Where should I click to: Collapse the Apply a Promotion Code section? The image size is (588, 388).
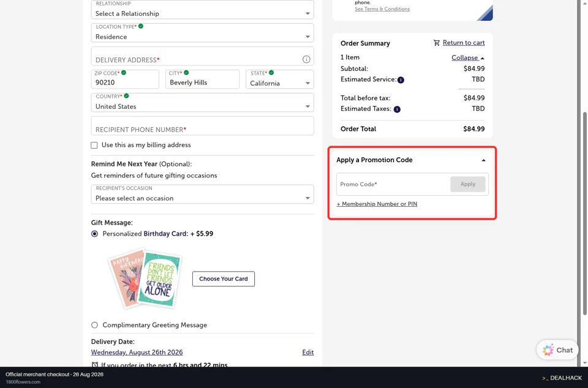(483, 160)
